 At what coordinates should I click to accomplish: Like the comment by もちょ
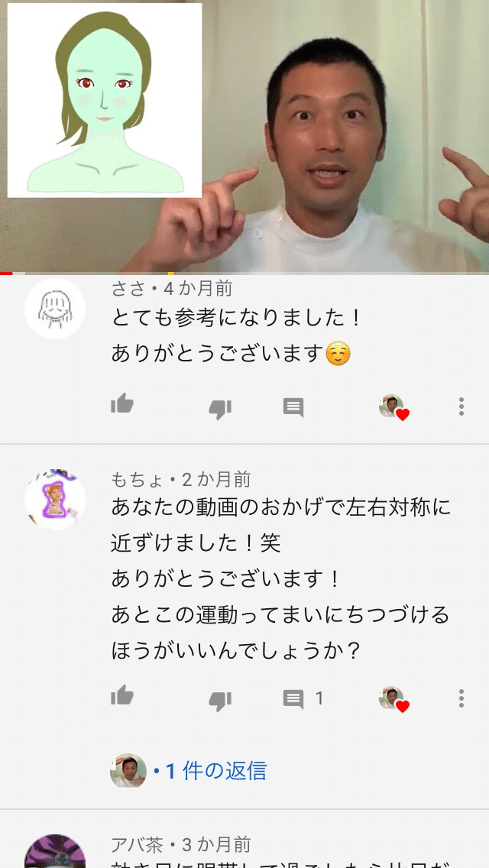(122, 696)
